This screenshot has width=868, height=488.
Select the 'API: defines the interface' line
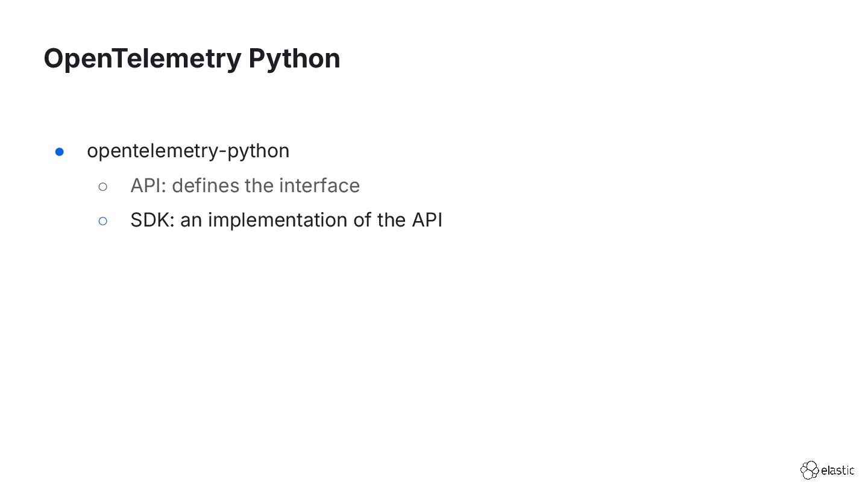[x=245, y=186]
